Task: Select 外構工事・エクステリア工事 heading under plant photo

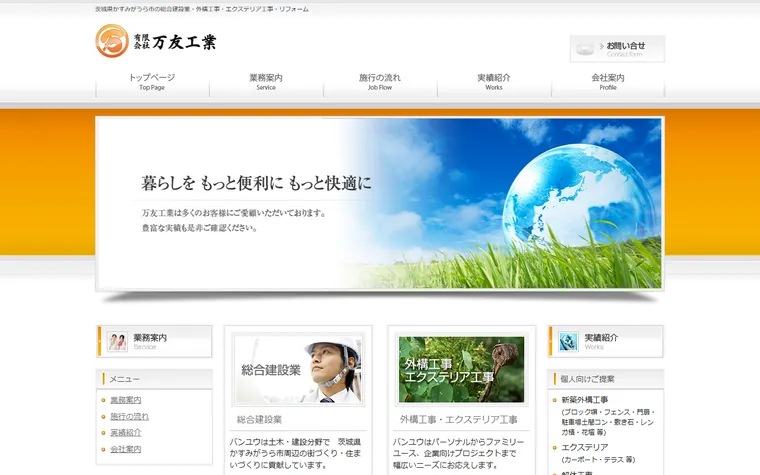Action: pos(459,420)
